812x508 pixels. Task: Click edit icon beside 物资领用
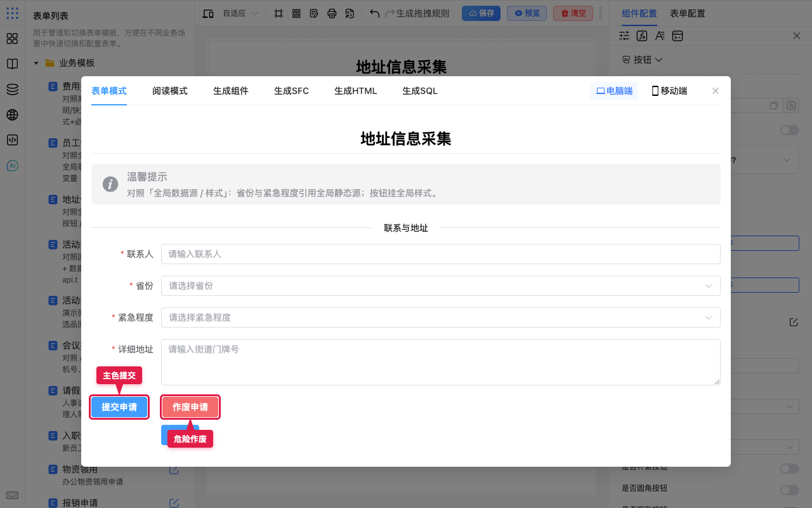coord(174,470)
